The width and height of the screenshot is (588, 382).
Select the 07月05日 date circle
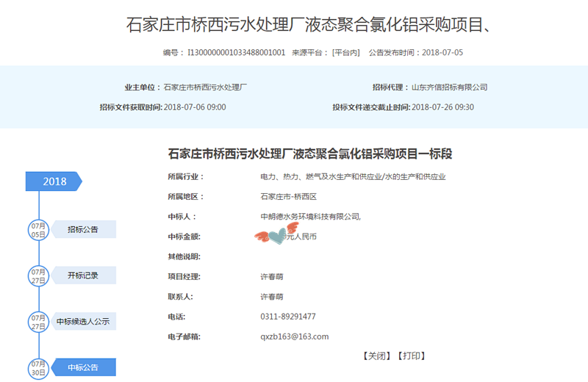click(38, 229)
